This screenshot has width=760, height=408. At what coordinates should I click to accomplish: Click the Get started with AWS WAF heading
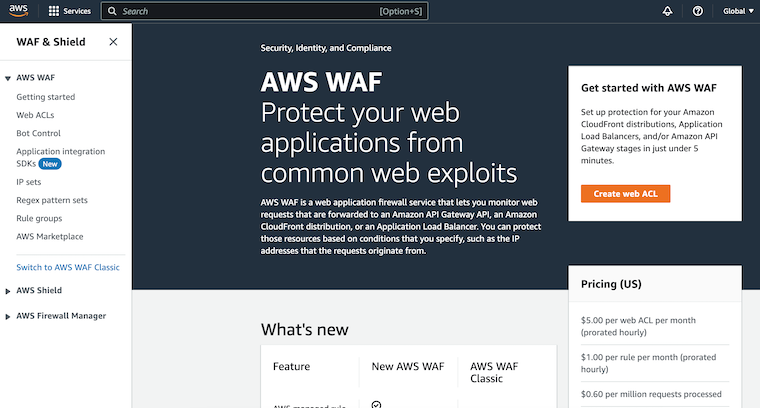[x=649, y=88]
